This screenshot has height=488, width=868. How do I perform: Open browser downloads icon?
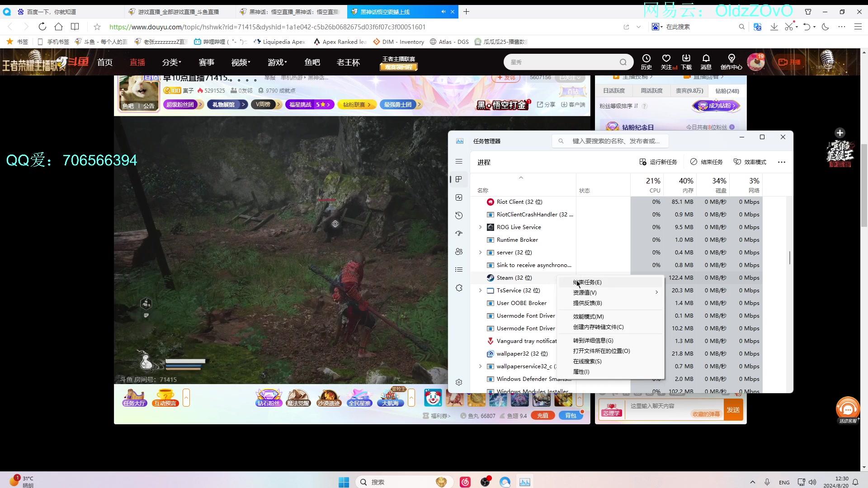click(774, 27)
